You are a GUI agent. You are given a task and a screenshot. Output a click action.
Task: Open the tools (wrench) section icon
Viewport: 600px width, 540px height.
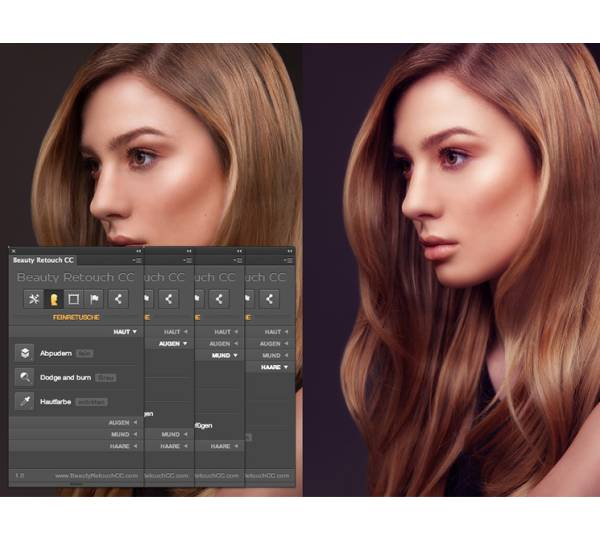click(34, 299)
